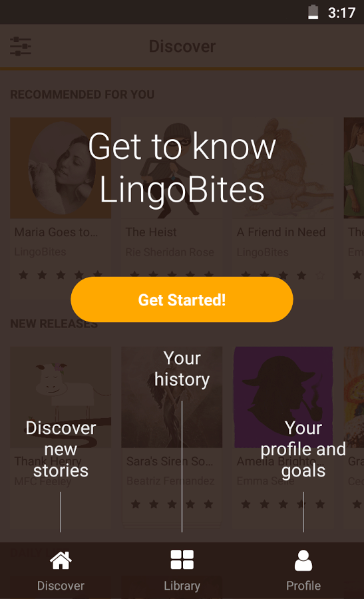Image resolution: width=364 pixels, height=599 pixels.
Task: Open the filter settings sliders icon
Action: (21, 46)
